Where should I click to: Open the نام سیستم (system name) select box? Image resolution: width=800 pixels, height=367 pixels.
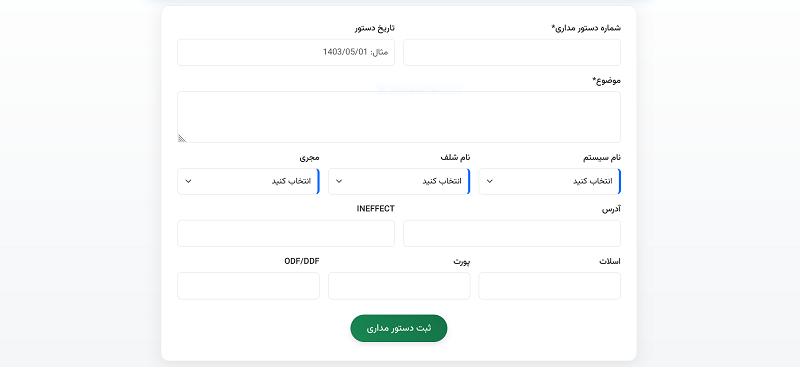coord(549,181)
